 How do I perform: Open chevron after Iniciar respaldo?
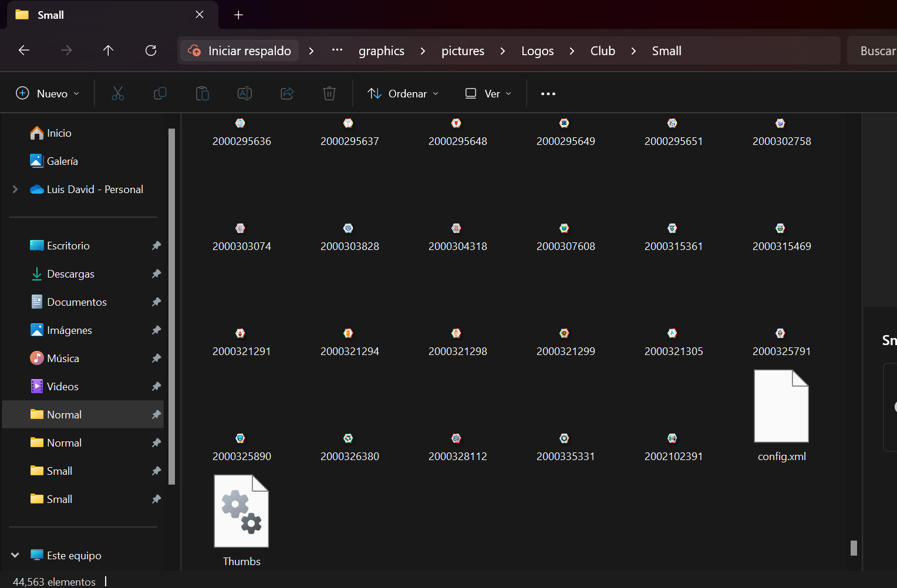click(x=311, y=51)
